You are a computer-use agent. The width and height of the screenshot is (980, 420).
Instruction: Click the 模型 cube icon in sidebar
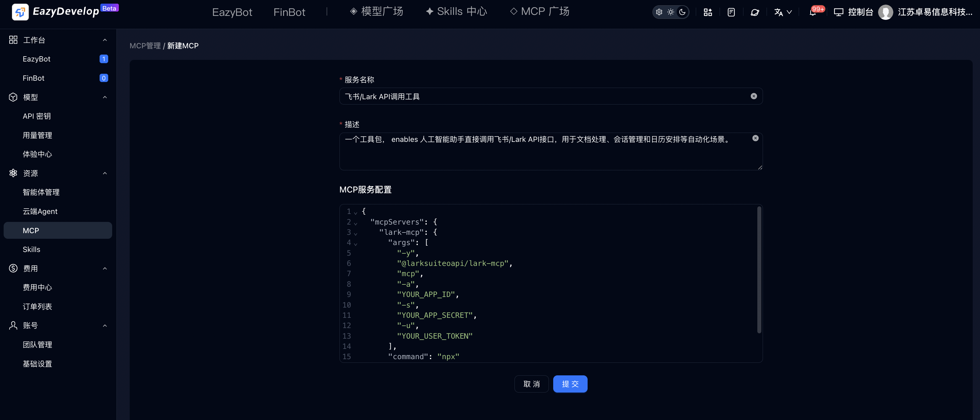[x=13, y=97]
